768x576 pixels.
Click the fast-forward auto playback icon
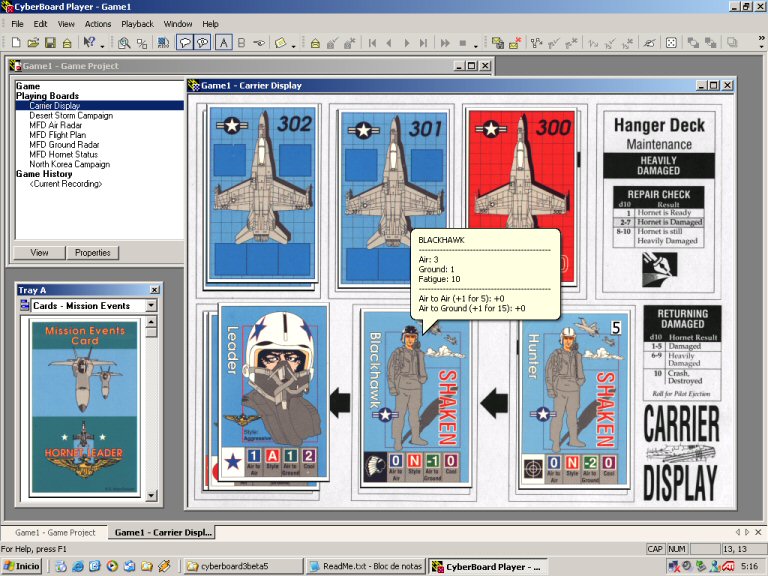445,43
